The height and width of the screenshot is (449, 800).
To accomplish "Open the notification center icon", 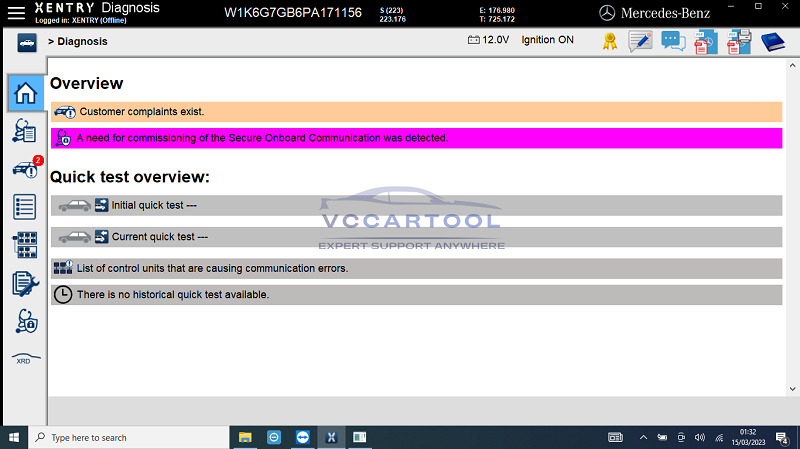I will point(782,438).
